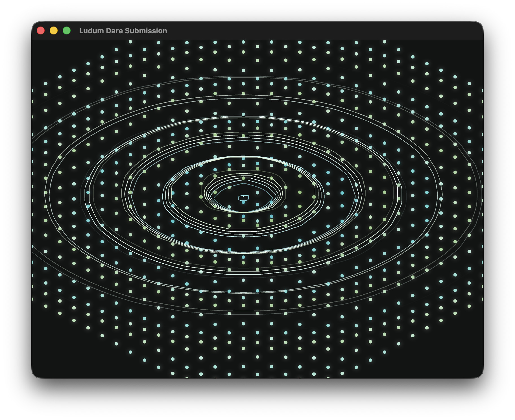Click the small ring at the spiral center
Viewport: 515px width, 420px height.
click(x=243, y=198)
